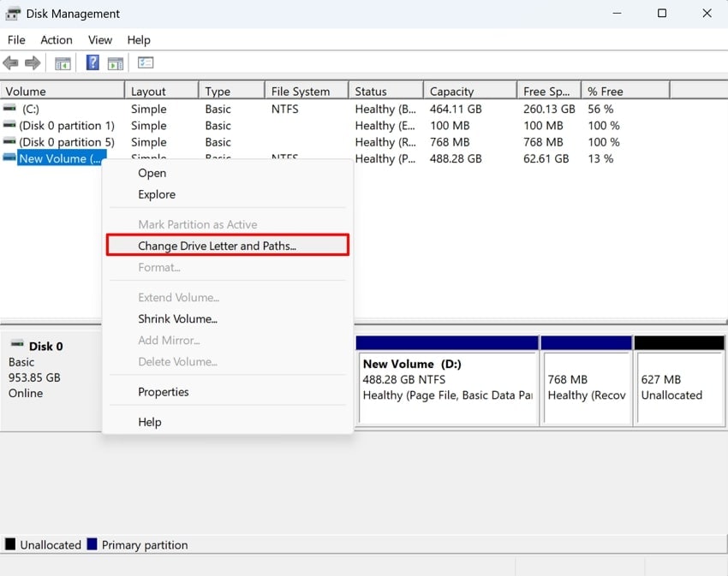Choose Shrink Volume from context menu
The image size is (728, 576).
click(x=228, y=319)
